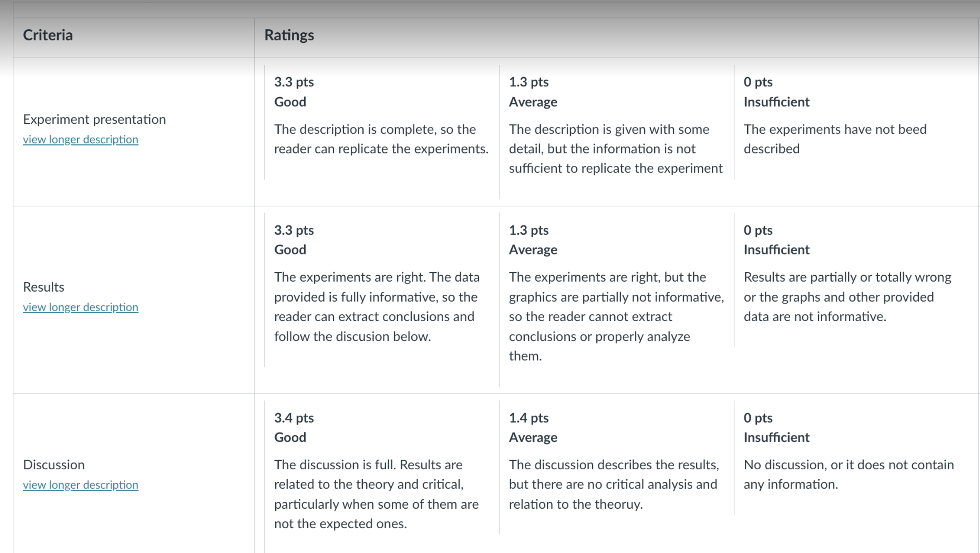
Task: Click the Results criterion title
Action: 44,287
